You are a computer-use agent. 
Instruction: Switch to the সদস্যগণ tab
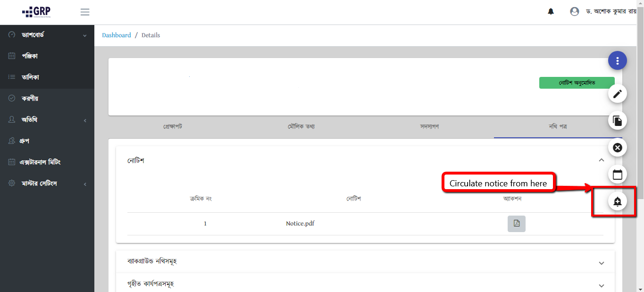[429, 126]
